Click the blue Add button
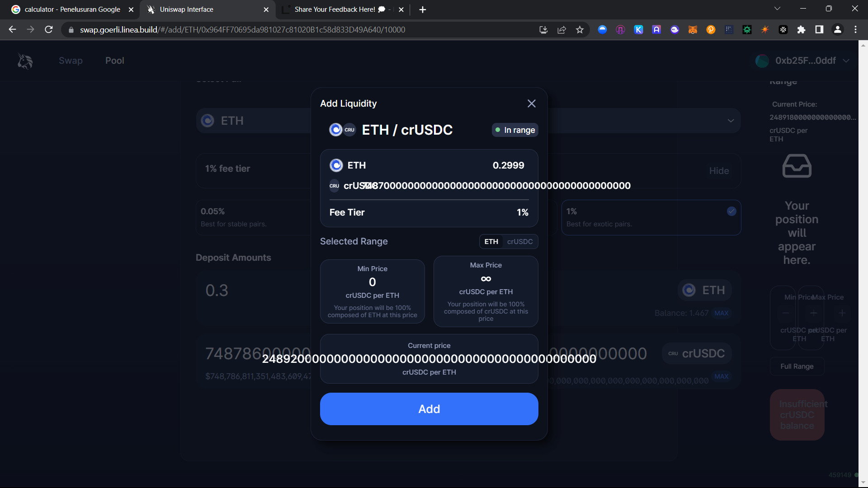The image size is (868, 488). click(x=429, y=409)
